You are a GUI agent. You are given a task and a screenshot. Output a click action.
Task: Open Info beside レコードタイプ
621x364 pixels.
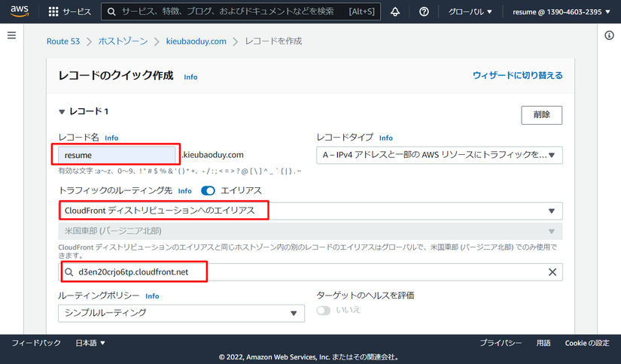(385, 138)
